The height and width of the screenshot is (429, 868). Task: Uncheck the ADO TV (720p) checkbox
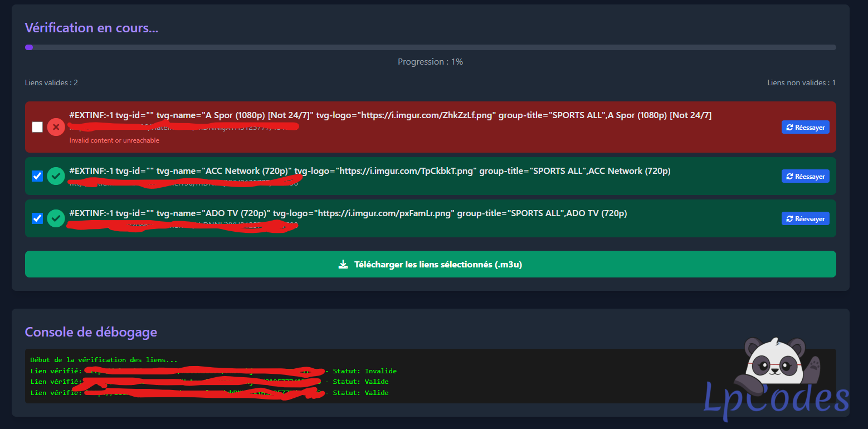pyautogui.click(x=37, y=218)
